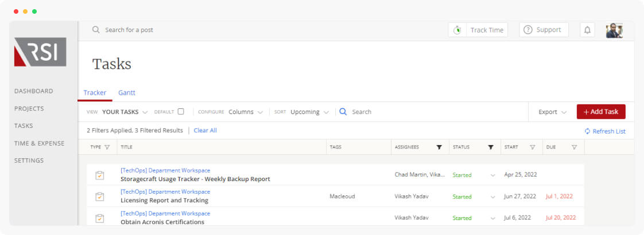
Task: Open the Your Tasks view dropdown
Action: [125, 112]
